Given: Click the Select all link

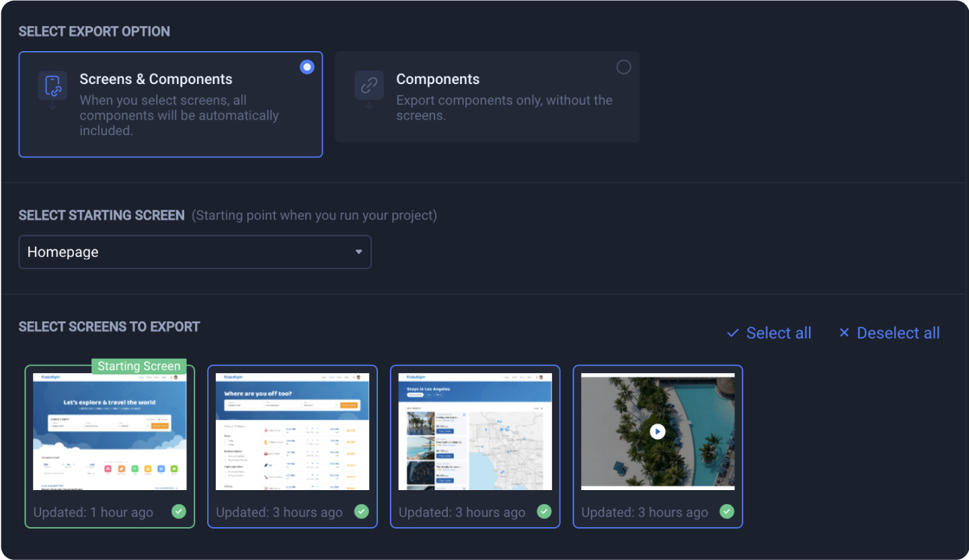Looking at the screenshot, I should (x=778, y=333).
